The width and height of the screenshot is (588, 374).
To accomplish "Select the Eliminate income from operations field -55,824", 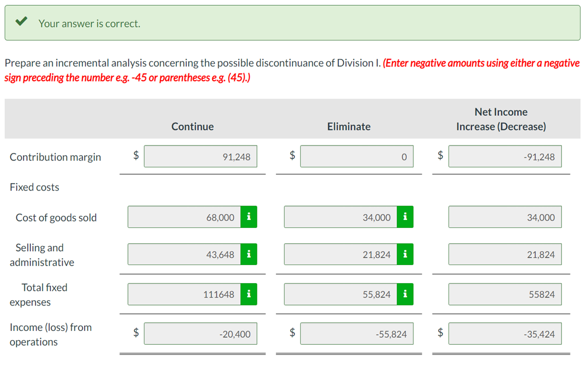I will coord(357,334).
